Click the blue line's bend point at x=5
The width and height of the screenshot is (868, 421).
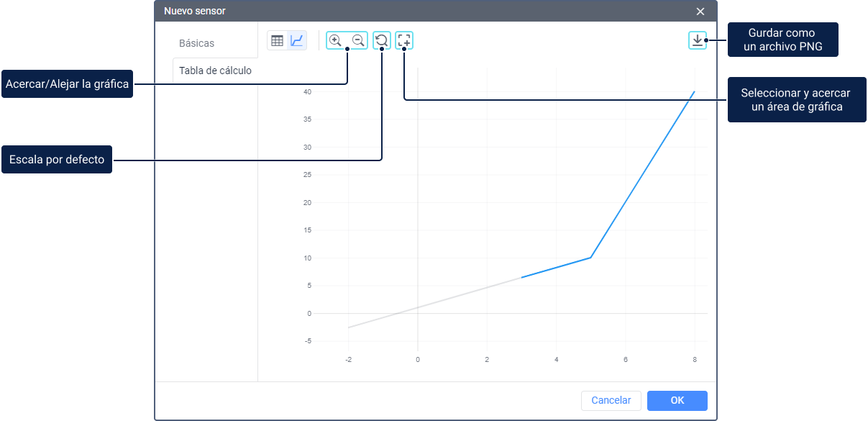pyautogui.click(x=590, y=258)
